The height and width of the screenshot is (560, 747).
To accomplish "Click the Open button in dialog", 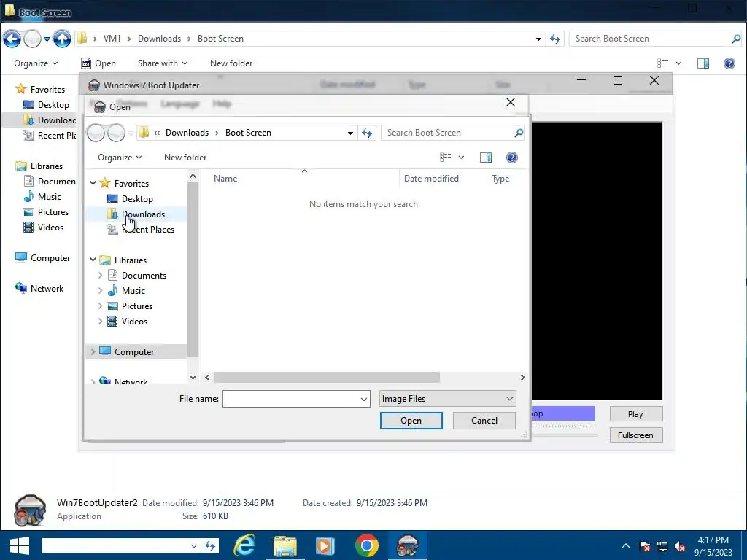I will [411, 421].
